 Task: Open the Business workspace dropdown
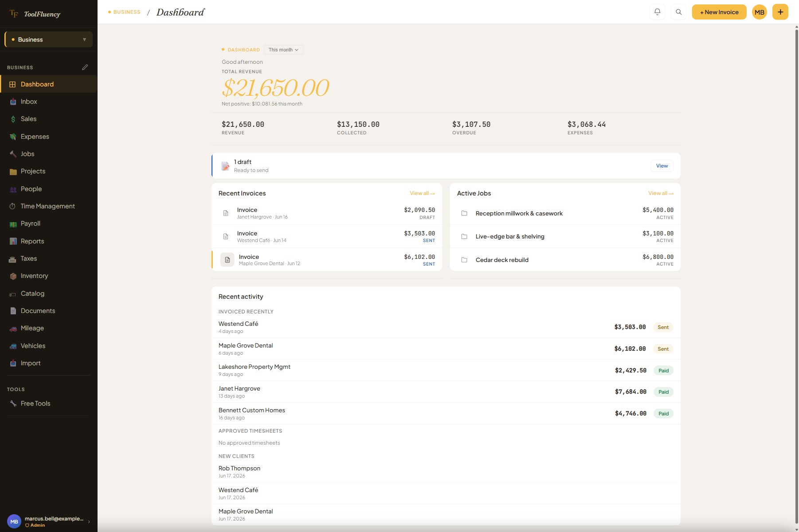(49, 39)
